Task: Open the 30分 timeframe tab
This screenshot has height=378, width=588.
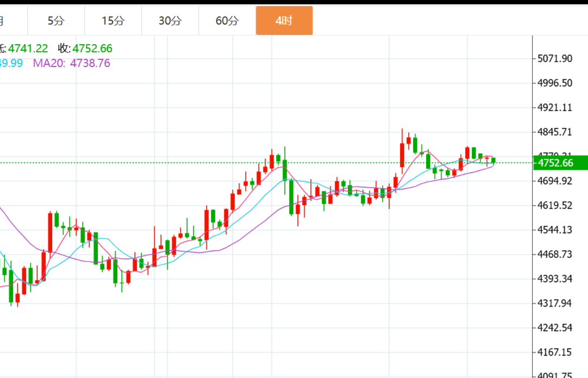Action: (x=170, y=21)
